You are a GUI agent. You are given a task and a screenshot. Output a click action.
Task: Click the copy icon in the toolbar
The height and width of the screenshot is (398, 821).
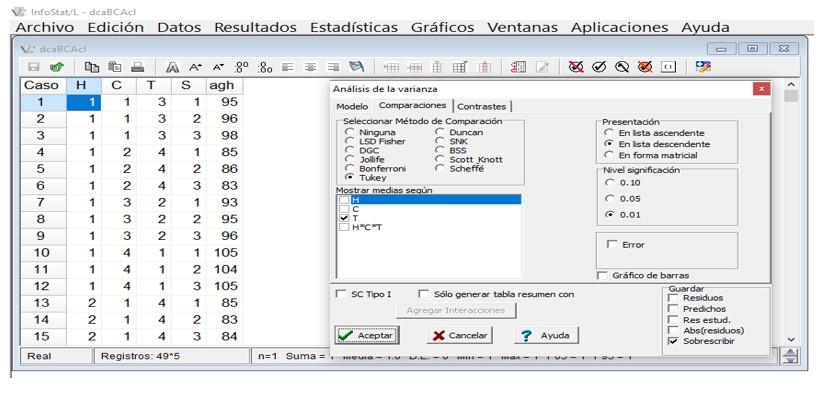tap(92, 67)
